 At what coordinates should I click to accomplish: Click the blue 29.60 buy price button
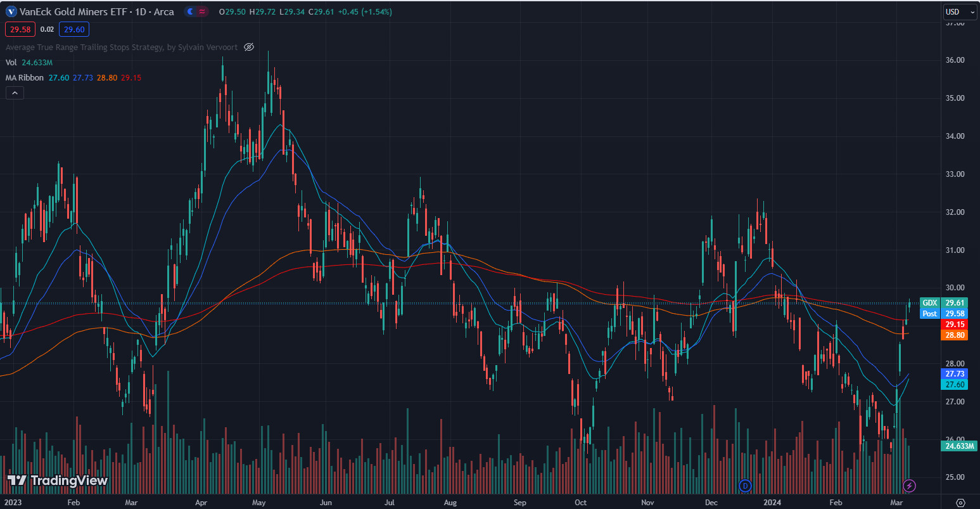(74, 29)
